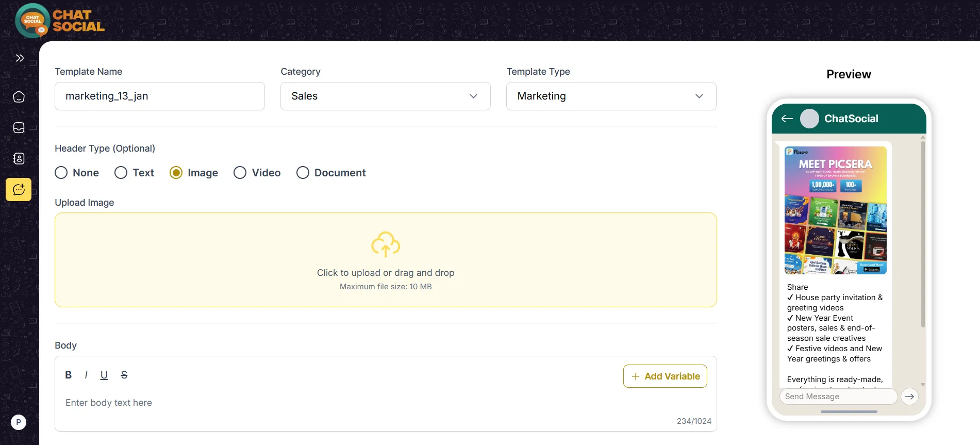Click the upload image drop zone
The height and width of the screenshot is (445, 980).
pos(386,260)
